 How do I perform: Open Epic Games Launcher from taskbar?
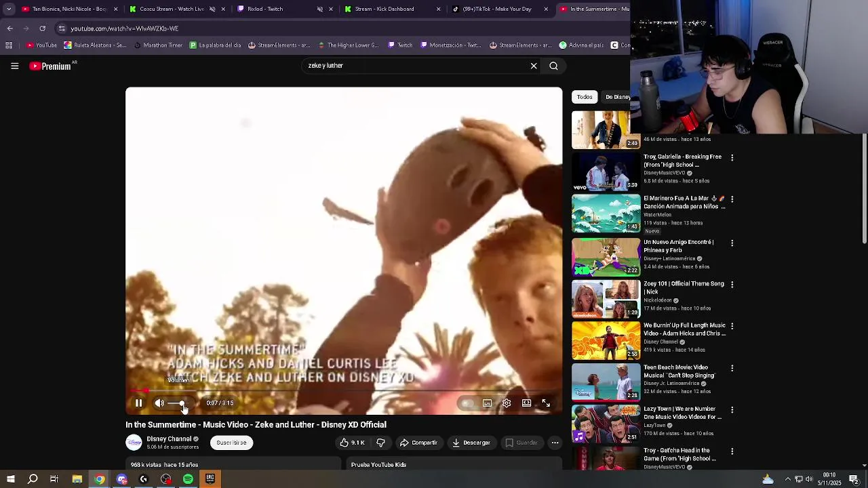[x=210, y=479]
